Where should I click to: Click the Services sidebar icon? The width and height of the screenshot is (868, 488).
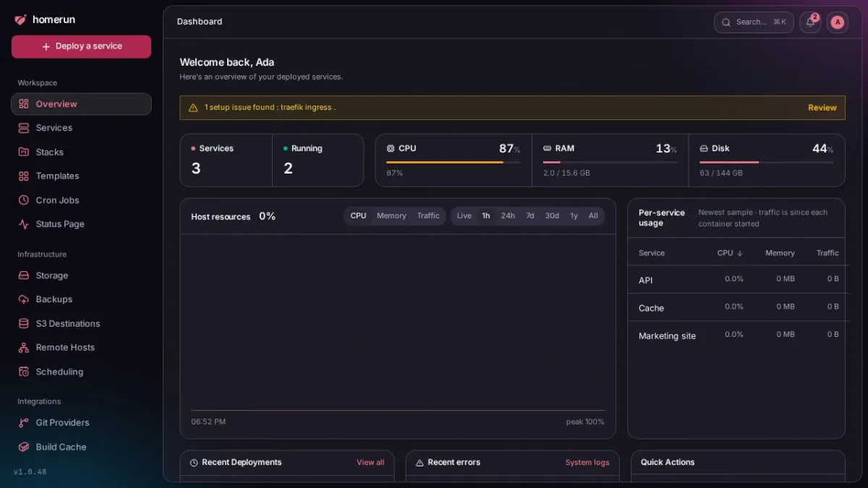[x=24, y=128]
